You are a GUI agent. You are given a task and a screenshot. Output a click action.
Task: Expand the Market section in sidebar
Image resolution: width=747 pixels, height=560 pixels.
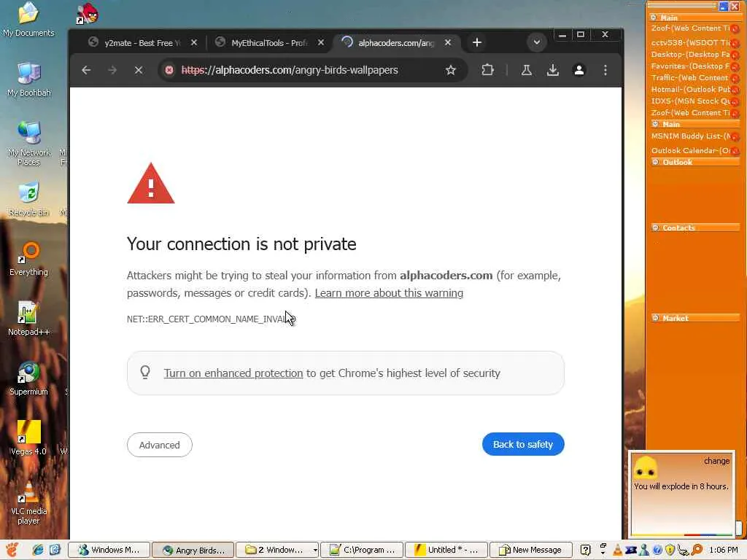(x=656, y=318)
